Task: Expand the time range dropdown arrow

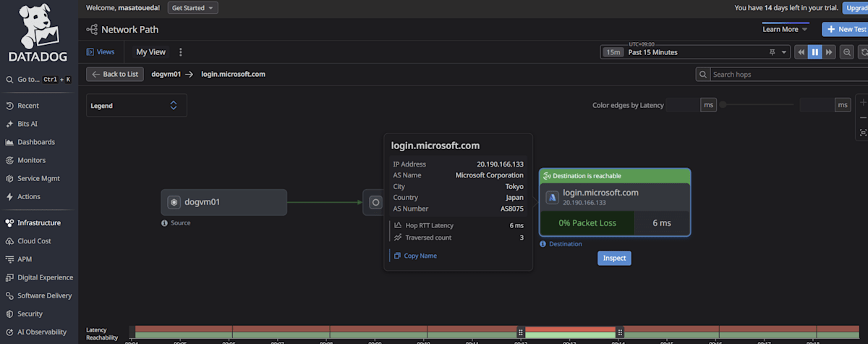Action: tap(783, 52)
